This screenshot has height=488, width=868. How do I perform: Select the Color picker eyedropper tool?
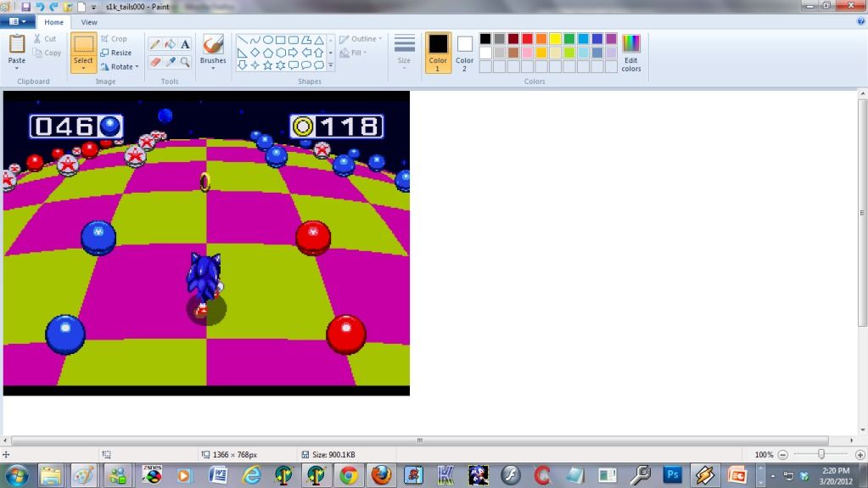pyautogui.click(x=170, y=62)
